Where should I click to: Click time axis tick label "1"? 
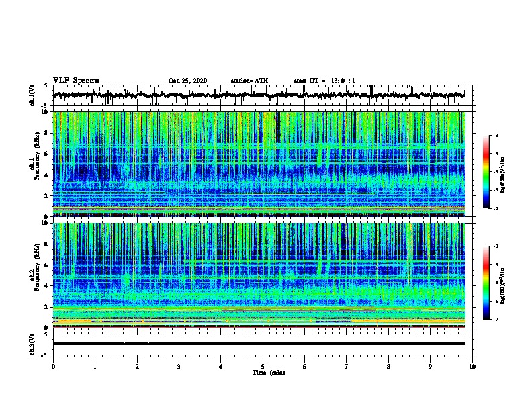click(x=95, y=367)
